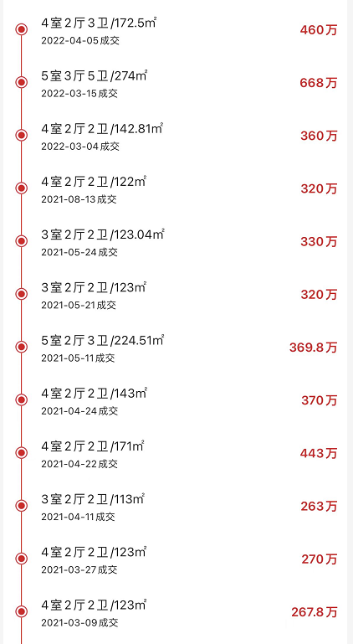The width and height of the screenshot is (353, 644).
Task: View the 142.81㎡ transaction details
Action: coord(176,135)
